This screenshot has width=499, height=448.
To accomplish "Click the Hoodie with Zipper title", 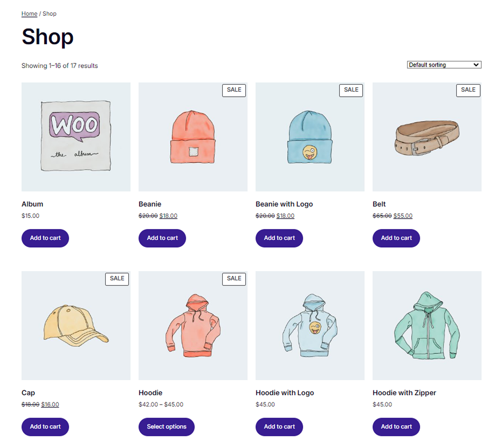I will tap(404, 393).
